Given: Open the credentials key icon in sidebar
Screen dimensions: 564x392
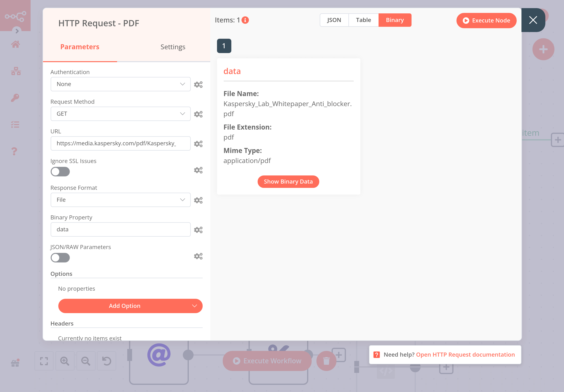Looking at the screenshot, I should pos(15,98).
